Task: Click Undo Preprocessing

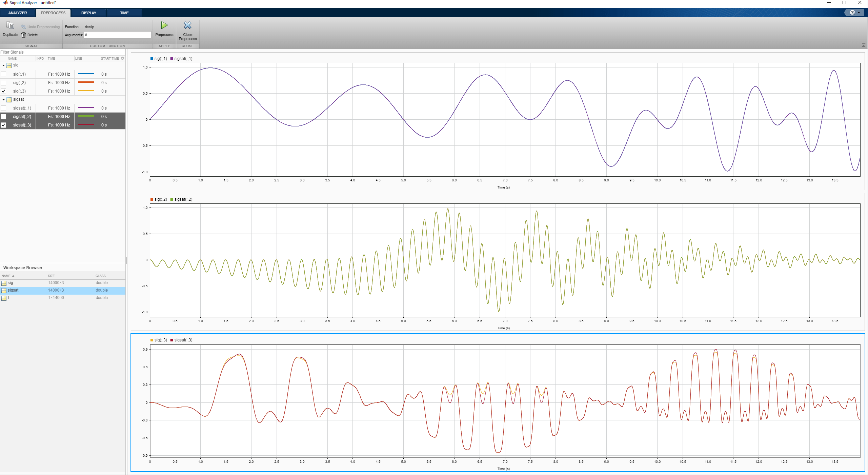Action: coord(40,27)
